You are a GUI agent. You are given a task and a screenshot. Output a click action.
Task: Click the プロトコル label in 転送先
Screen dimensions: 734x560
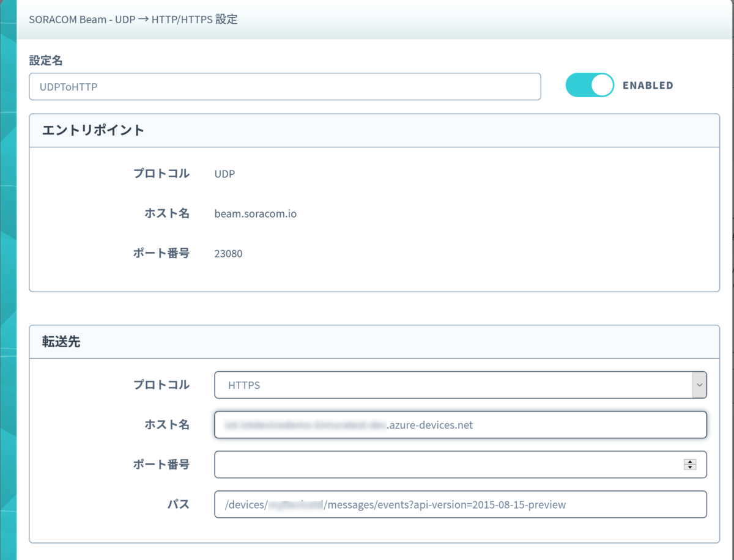pos(161,385)
